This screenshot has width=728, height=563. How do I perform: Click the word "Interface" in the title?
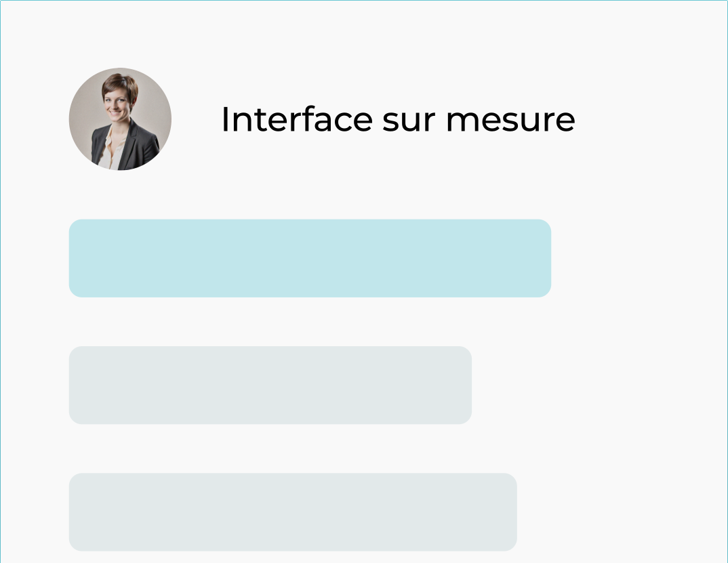coord(297,120)
